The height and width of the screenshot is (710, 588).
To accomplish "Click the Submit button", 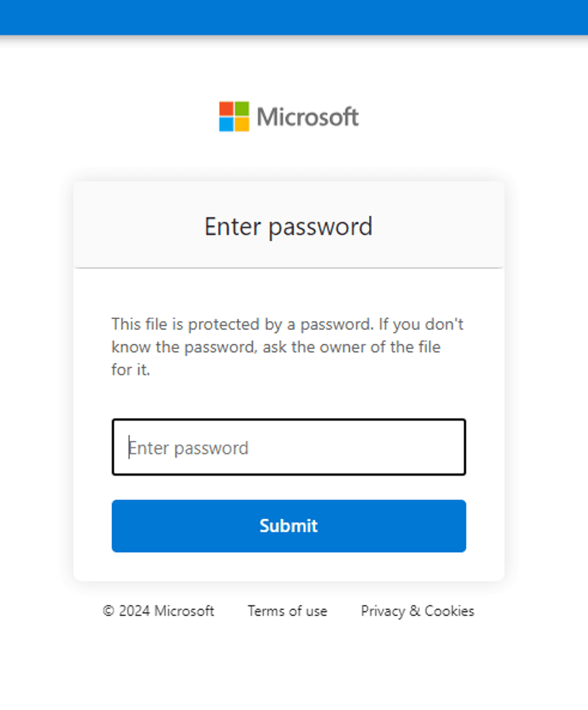I will [289, 526].
